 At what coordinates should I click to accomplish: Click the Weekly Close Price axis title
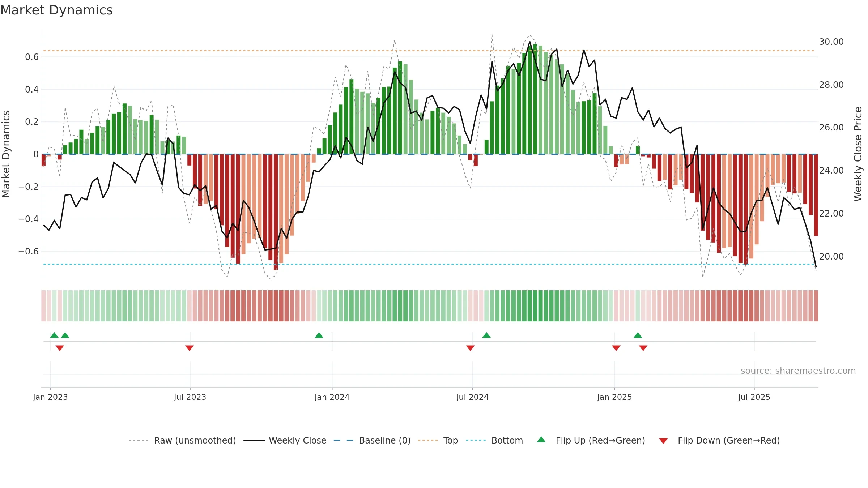[x=858, y=154]
